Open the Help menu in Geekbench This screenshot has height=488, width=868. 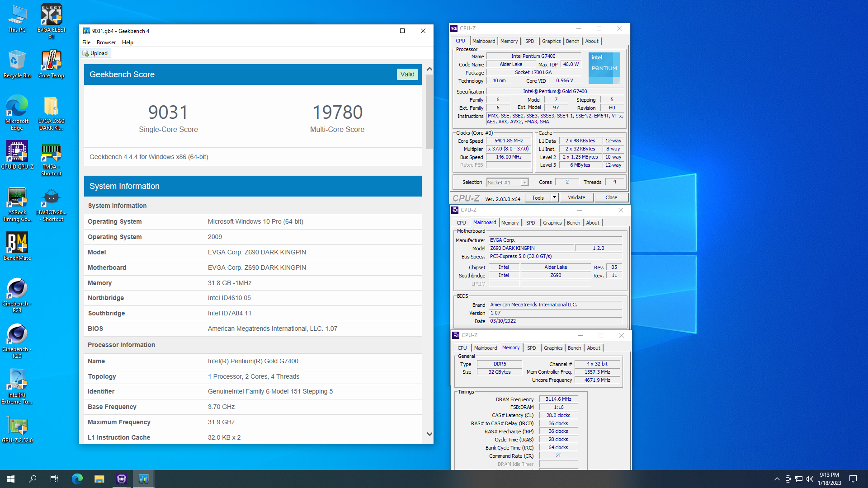coord(127,42)
